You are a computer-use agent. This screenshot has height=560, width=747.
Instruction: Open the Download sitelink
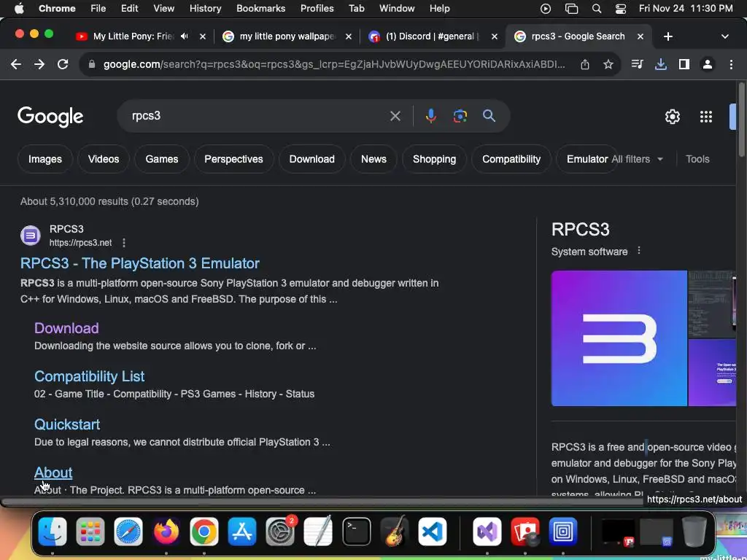[x=66, y=328]
